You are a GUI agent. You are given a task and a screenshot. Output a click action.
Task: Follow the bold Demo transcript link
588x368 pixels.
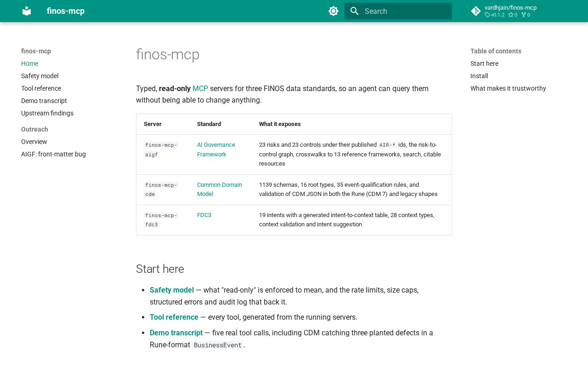[176, 333]
